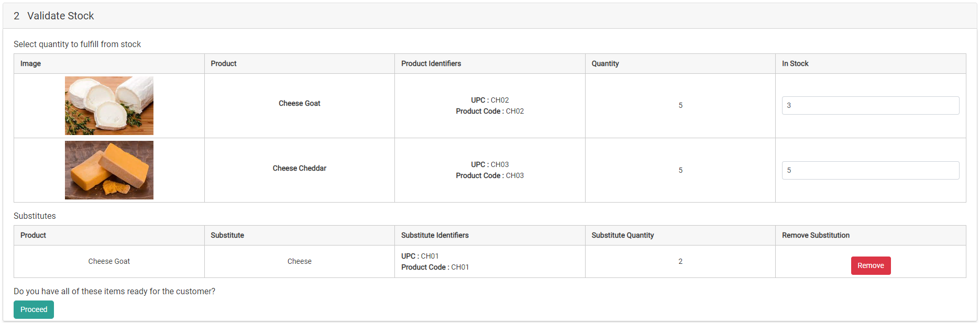Select the Cheese Cheddar product name
This screenshot has height=323, width=980.
point(299,168)
